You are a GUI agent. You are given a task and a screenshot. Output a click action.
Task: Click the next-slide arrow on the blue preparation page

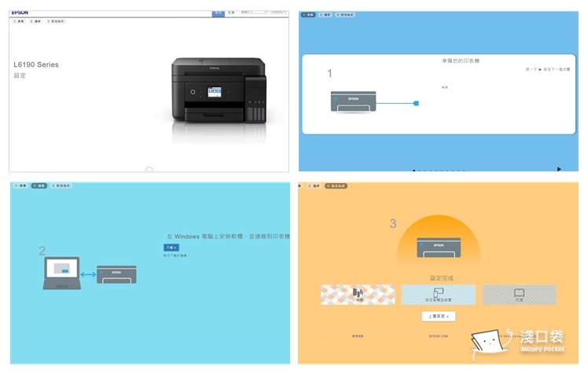[559, 168]
